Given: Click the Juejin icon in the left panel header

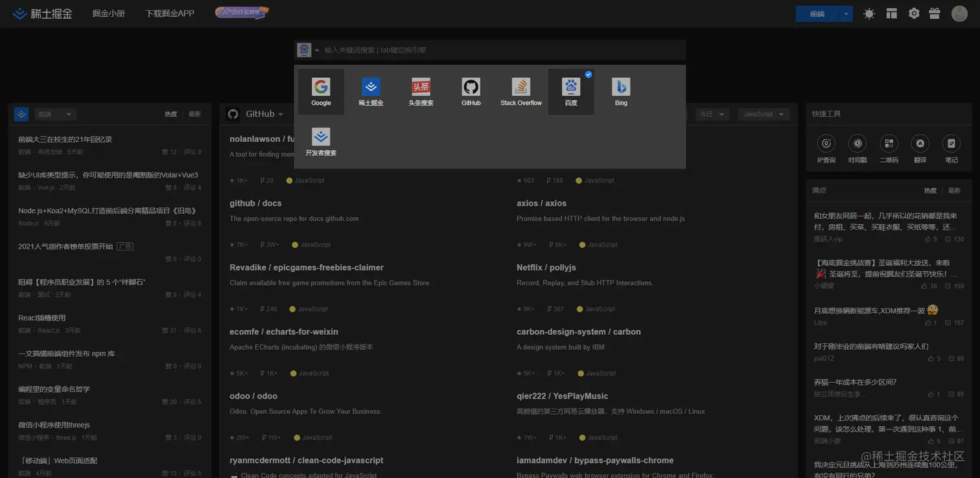Looking at the screenshot, I should 21,114.
